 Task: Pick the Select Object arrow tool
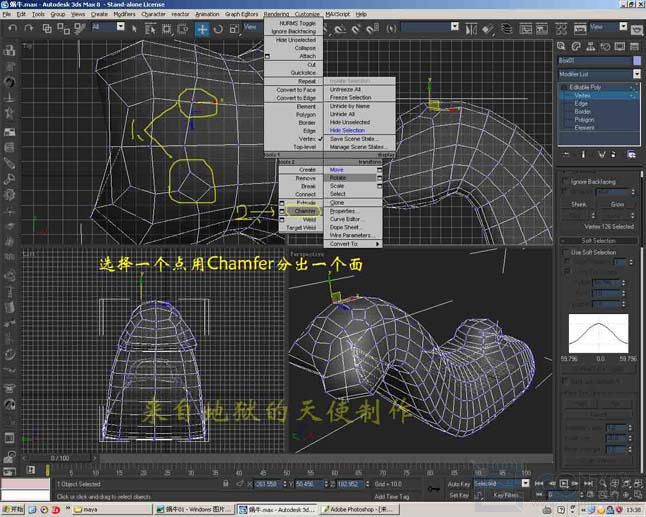pos(134,28)
